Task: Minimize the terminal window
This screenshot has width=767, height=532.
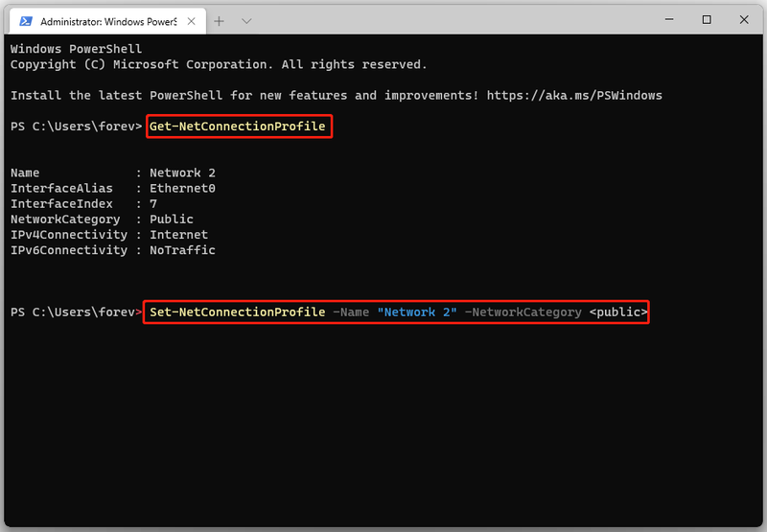Action: pyautogui.click(x=669, y=19)
